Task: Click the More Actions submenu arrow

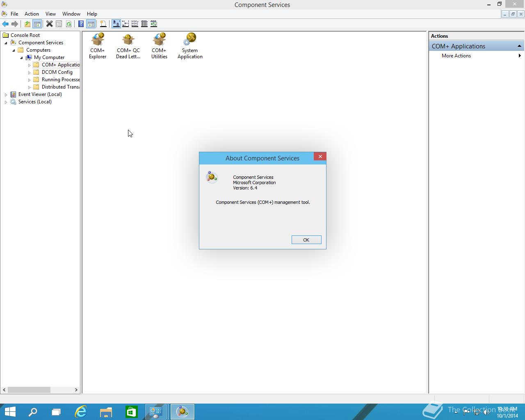Action: click(520, 56)
